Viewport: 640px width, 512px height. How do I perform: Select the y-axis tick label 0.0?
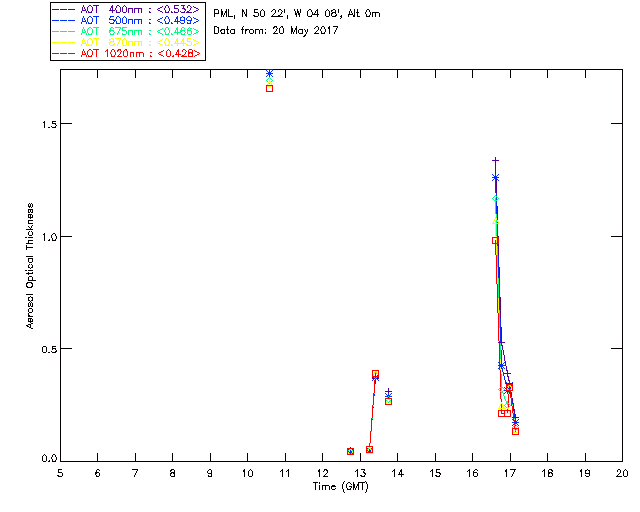point(49,459)
